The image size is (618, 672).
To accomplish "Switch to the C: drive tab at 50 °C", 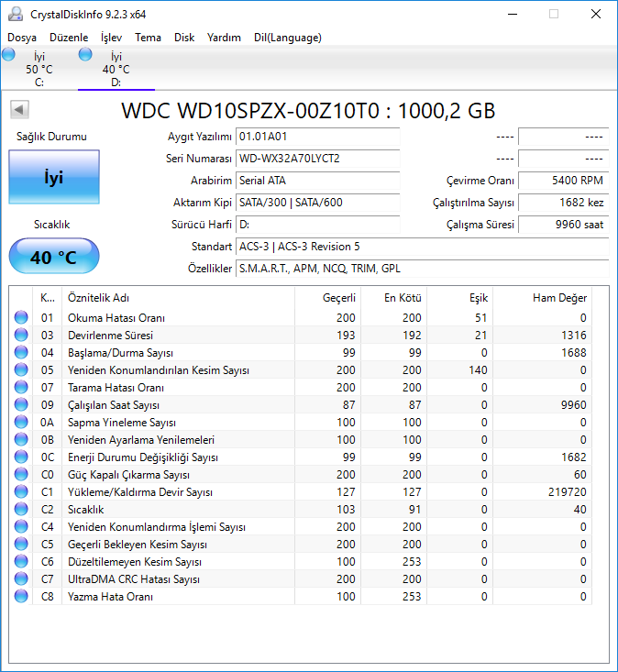I will (39, 69).
